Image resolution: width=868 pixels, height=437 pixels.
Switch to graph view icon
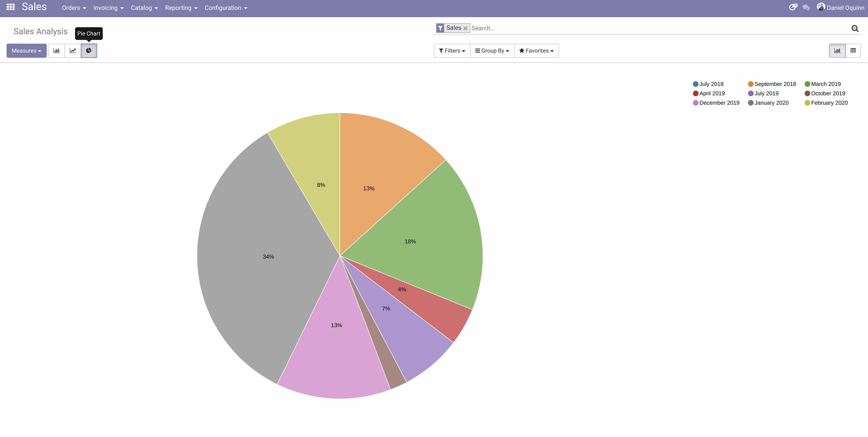[837, 51]
